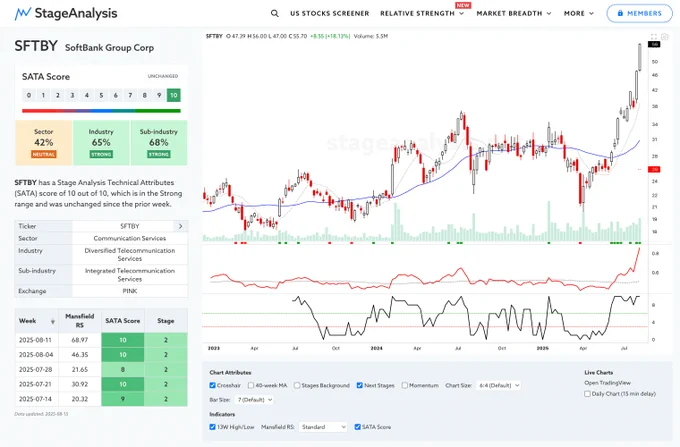Toggle the 13W High/Low checkbox
The height and width of the screenshot is (447, 680).
212,427
